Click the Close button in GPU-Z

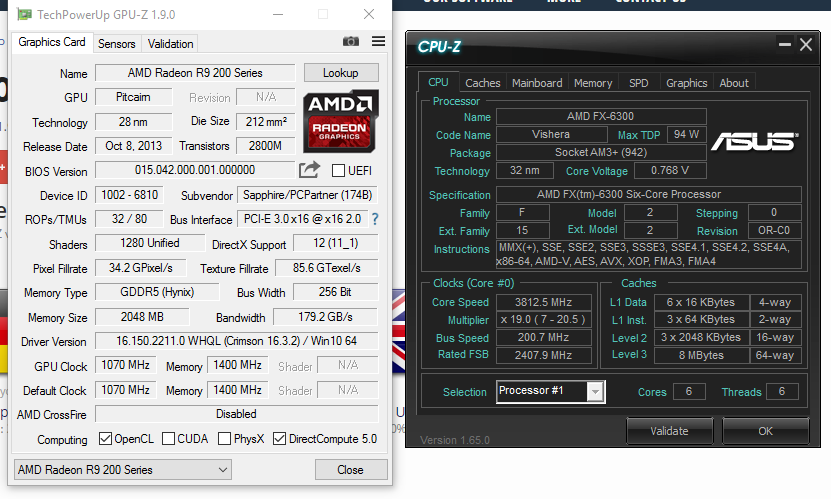350,469
